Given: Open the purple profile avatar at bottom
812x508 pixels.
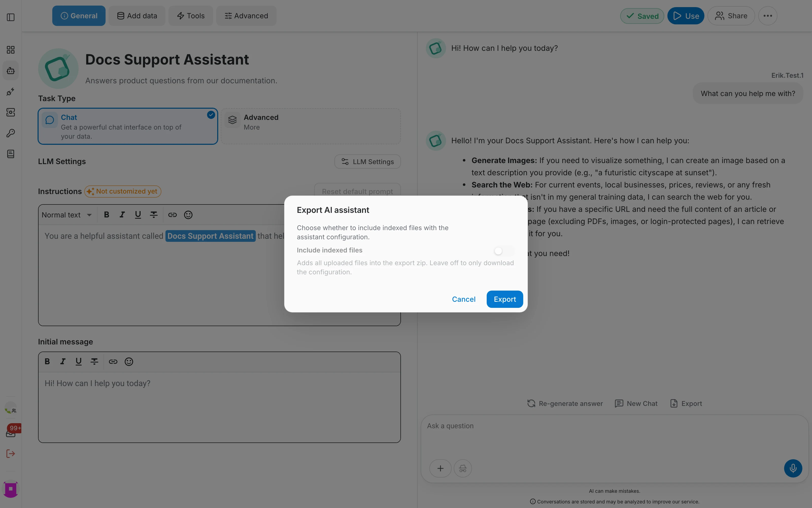Looking at the screenshot, I should tap(11, 489).
